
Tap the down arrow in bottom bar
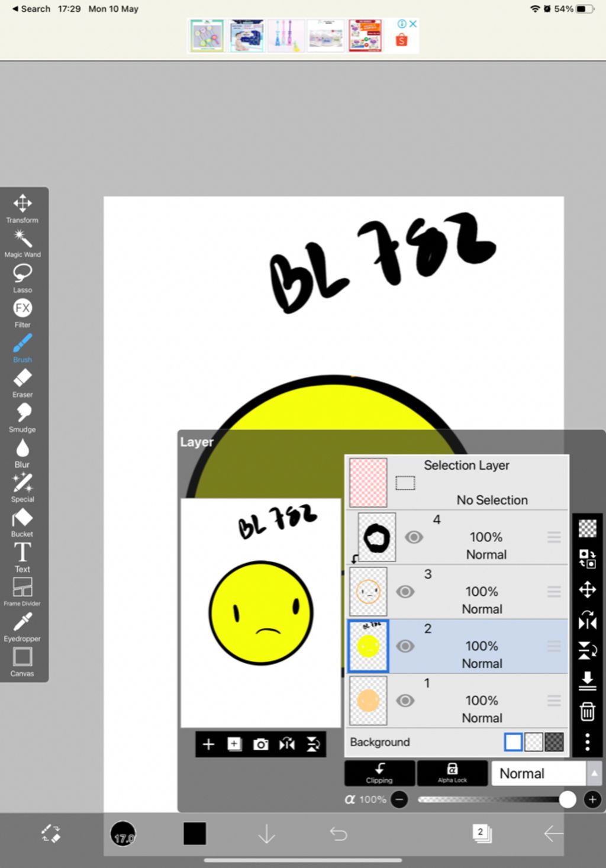[x=267, y=834]
